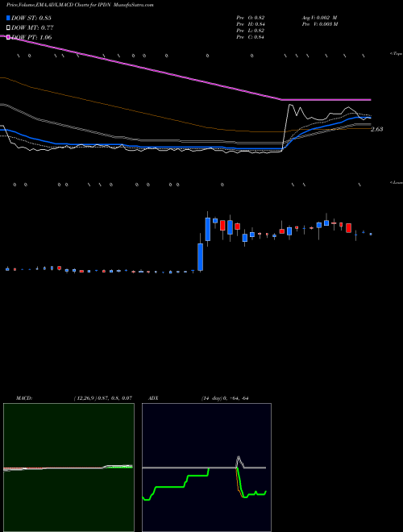Click the 'Pre V: 0.003 M' value
403x532 pixels.
click(x=320, y=24)
